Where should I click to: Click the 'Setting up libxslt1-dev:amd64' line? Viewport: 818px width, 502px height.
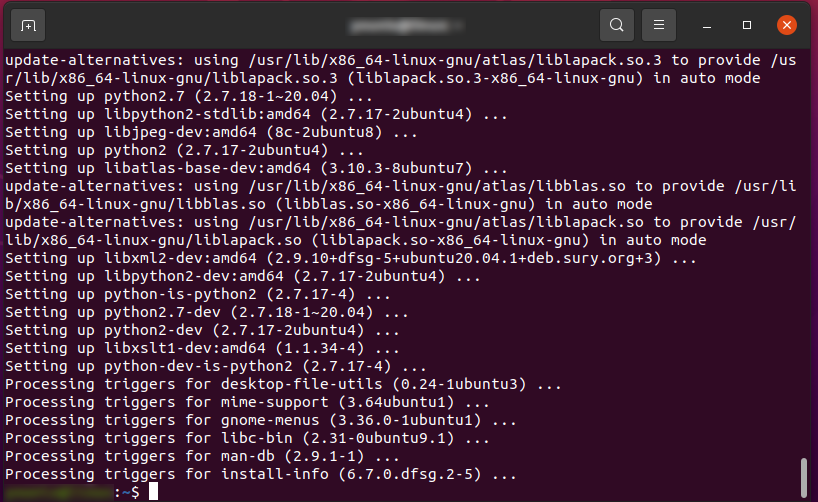click(x=202, y=348)
